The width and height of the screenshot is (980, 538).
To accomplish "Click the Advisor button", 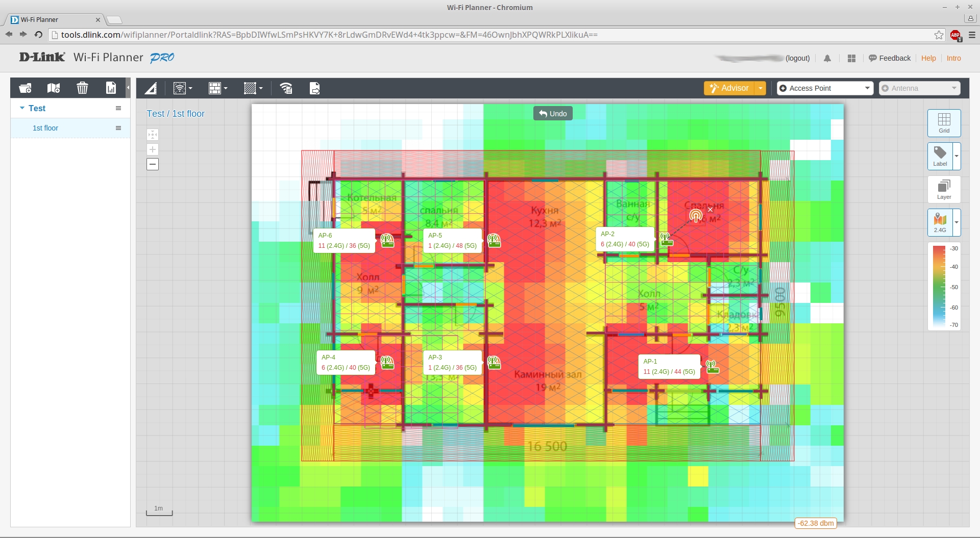I will [x=729, y=88].
